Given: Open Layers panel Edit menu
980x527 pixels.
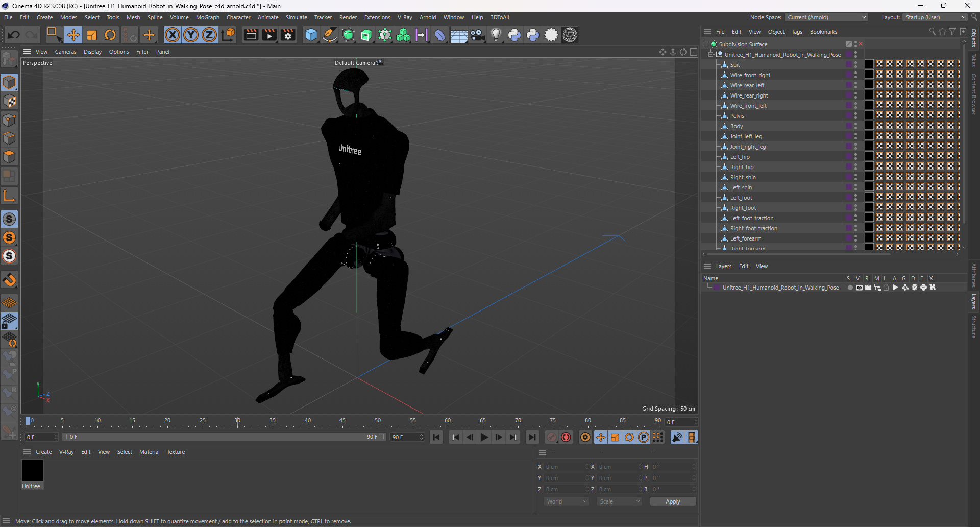Looking at the screenshot, I should 744,266.
